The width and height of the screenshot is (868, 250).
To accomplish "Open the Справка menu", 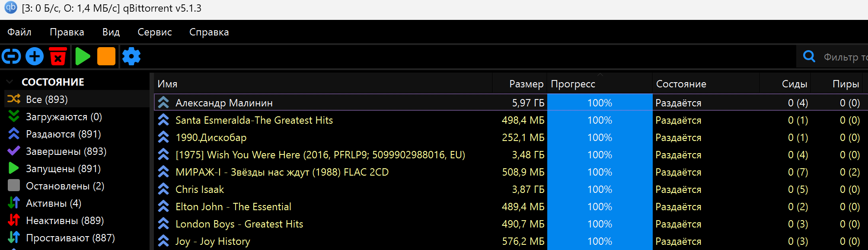I will coord(209,32).
